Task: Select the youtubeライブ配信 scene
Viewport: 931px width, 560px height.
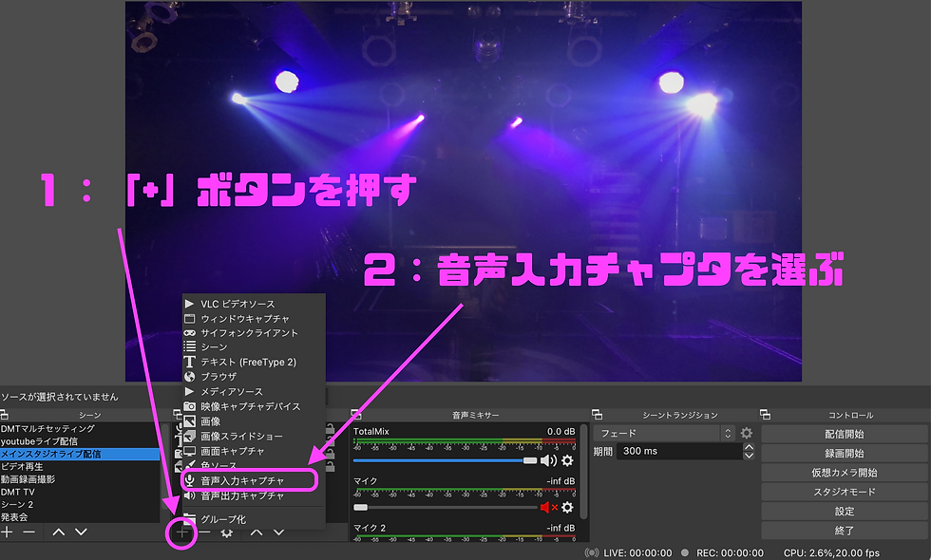Action: tap(80, 440)
